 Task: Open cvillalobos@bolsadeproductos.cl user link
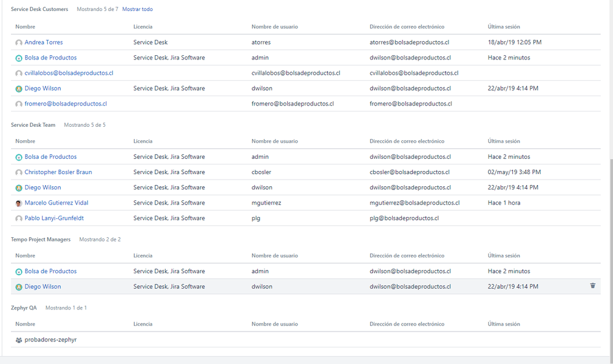69,73
